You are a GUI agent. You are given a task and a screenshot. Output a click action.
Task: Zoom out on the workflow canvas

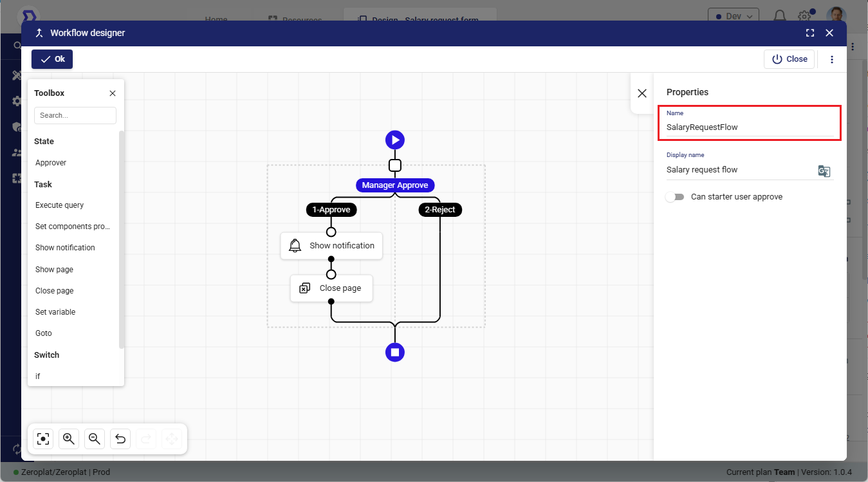point(95,439)
